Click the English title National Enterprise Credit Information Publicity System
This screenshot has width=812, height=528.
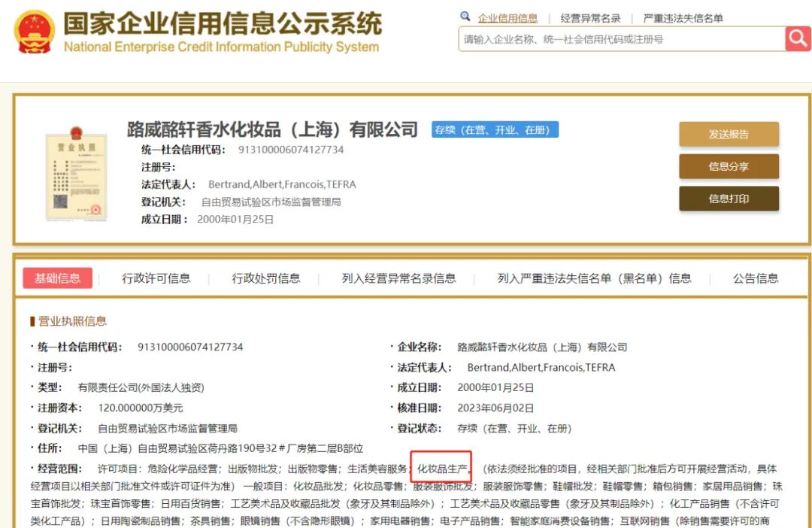pos(221,47)
